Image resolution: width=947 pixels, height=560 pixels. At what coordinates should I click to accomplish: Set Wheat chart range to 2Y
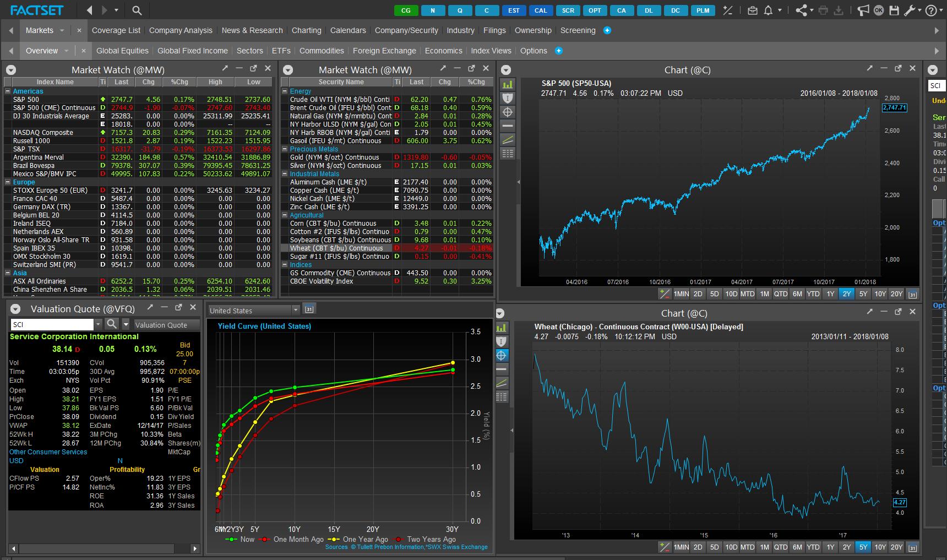click(847, 547)
